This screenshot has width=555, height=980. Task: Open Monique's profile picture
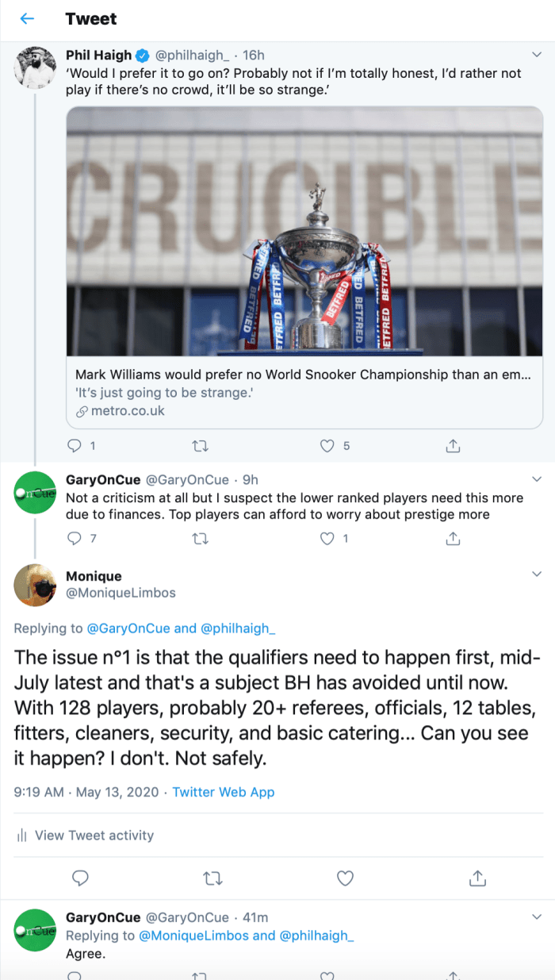pos(34,586)
